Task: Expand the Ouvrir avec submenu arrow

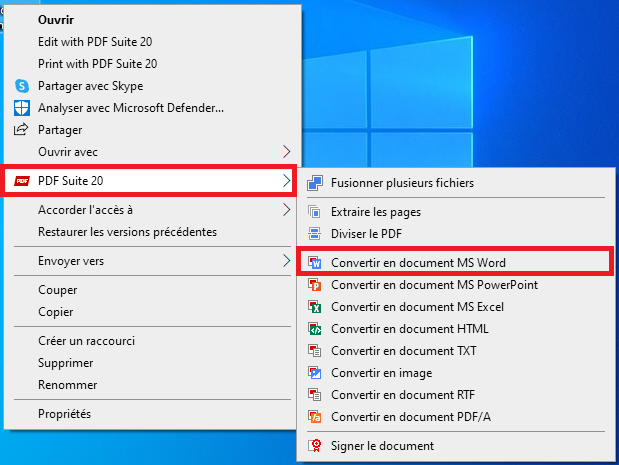Action: point(287,152)
